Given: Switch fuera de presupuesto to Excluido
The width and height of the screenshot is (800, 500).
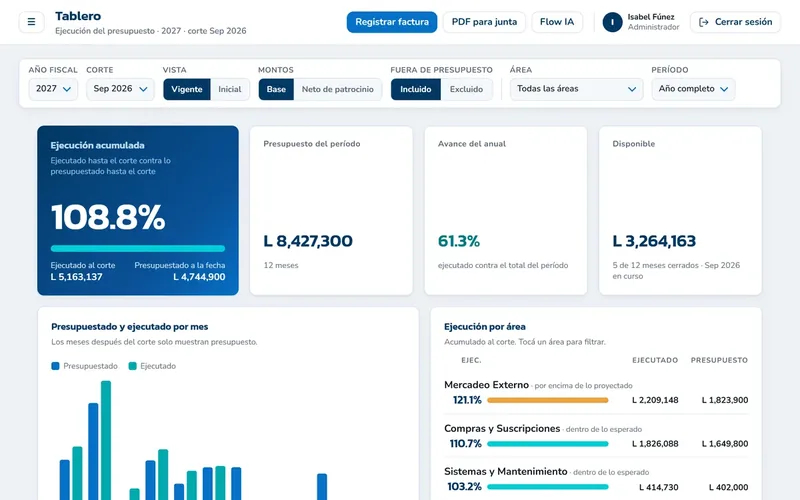Looking at the screenshot, I should coord(466,89).
